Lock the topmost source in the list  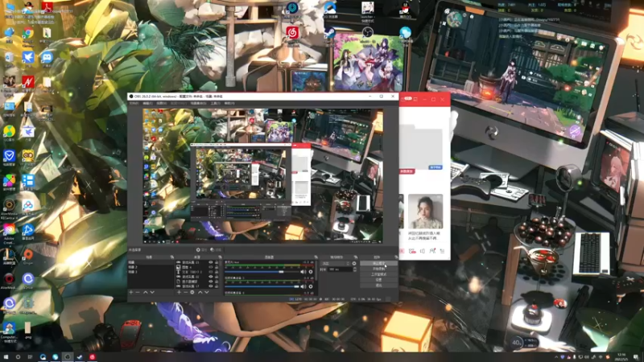click(x=217, y=262)
